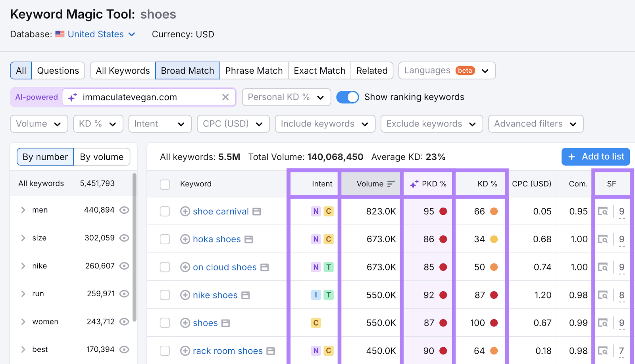Toggle eye icon for the nike group
635x364 pixels.
pos(125,266)
